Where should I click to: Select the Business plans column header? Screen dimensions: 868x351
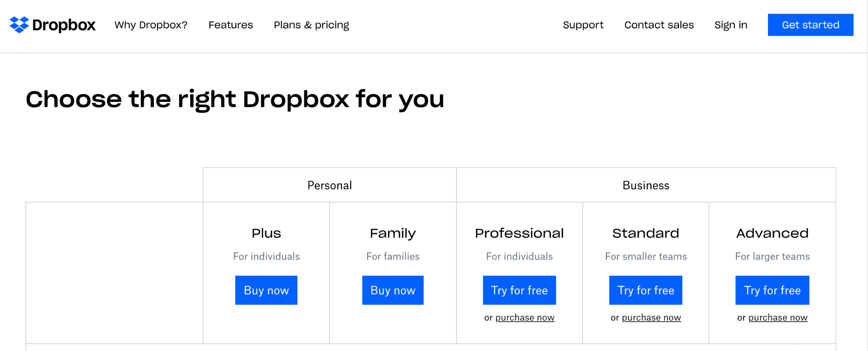click(x=645, y=185)
